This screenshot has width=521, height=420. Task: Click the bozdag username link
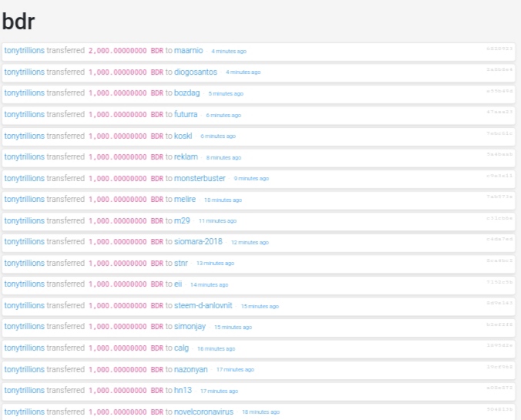tap(187, 93)
